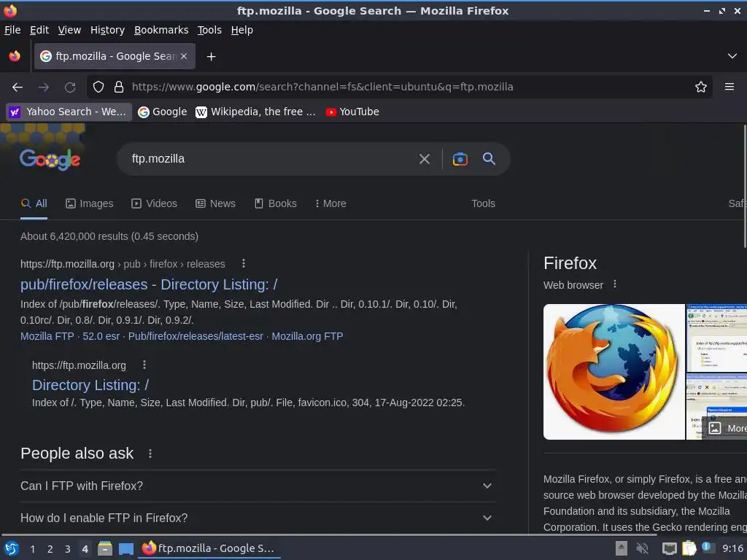Viewport: 747px width, 560px height.
Task: Open a new tab with the plus button
Action: 211,57
